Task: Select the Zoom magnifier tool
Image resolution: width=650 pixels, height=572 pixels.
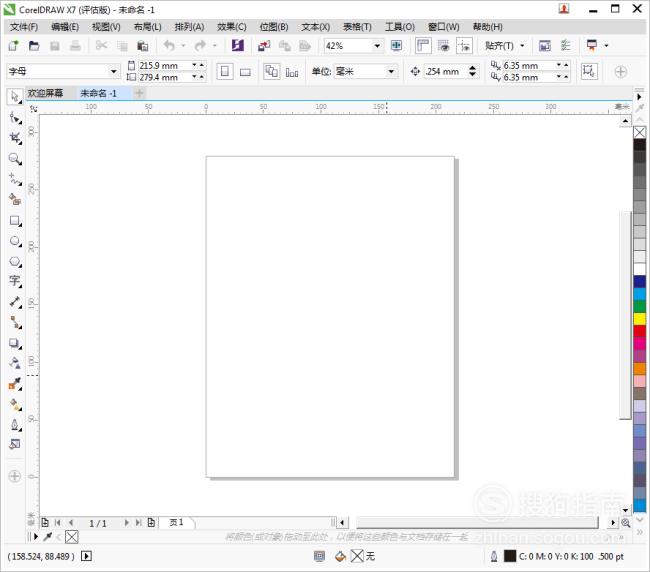Action: click(15, 159)
